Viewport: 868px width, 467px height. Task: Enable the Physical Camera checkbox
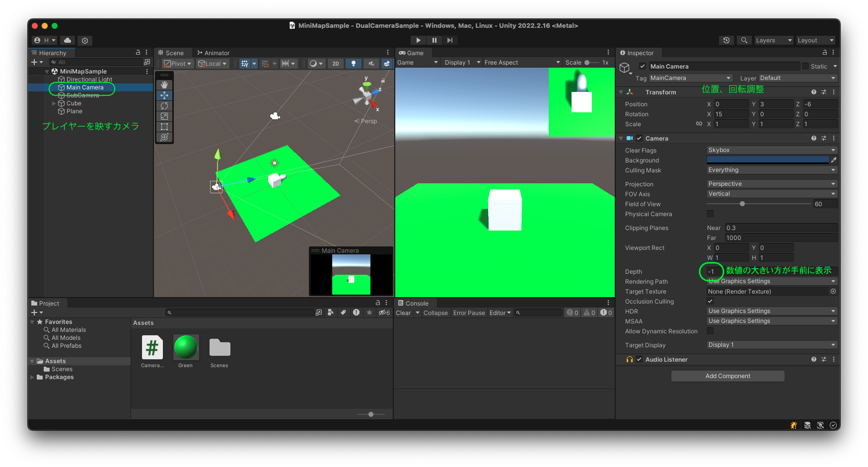pos(710,214)
